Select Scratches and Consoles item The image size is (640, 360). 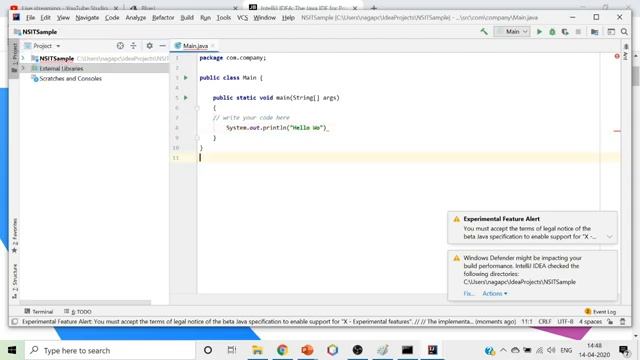click(x=70, y=78)
